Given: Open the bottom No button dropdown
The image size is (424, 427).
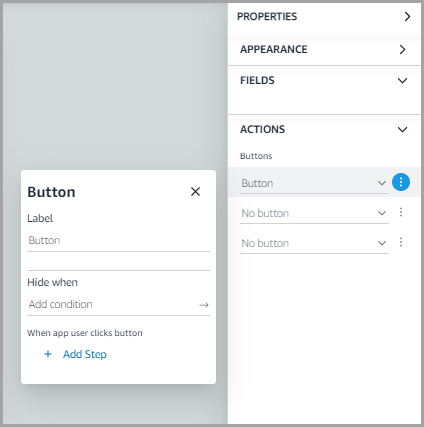Looking at the screenshot, I should pyautogui.click(x=314, y=244).
